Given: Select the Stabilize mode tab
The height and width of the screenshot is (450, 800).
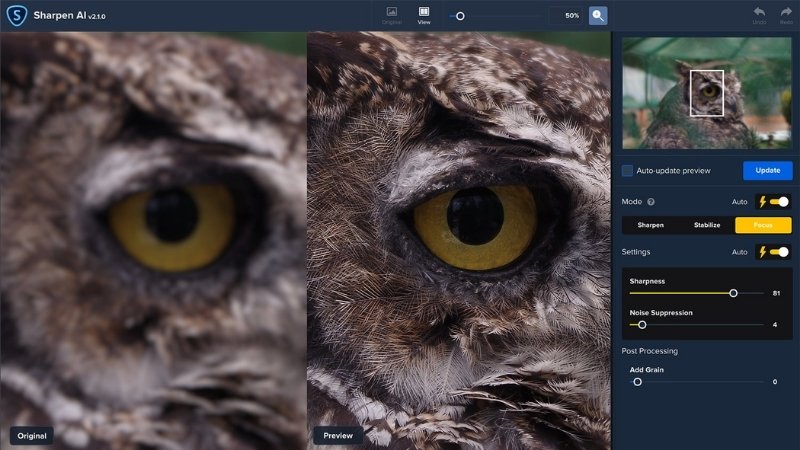Looking at the screenshot, I should click(x=707, y=225).
